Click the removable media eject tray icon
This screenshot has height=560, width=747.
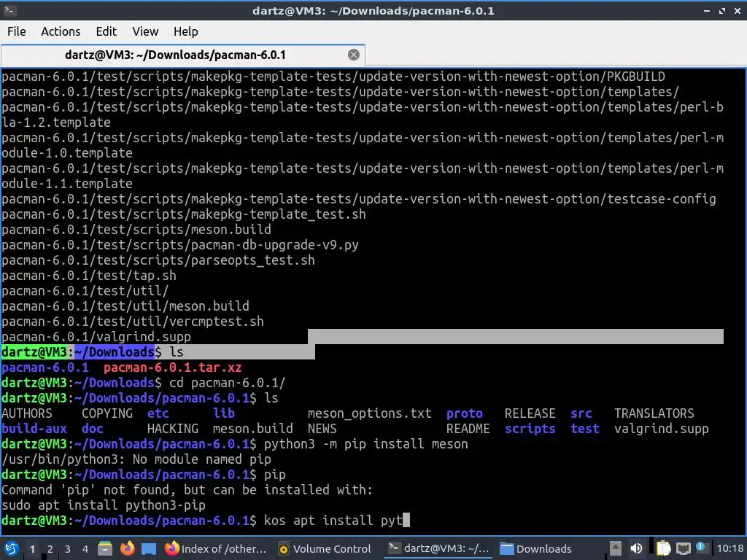pyautogui.click(x=616, y=548)
